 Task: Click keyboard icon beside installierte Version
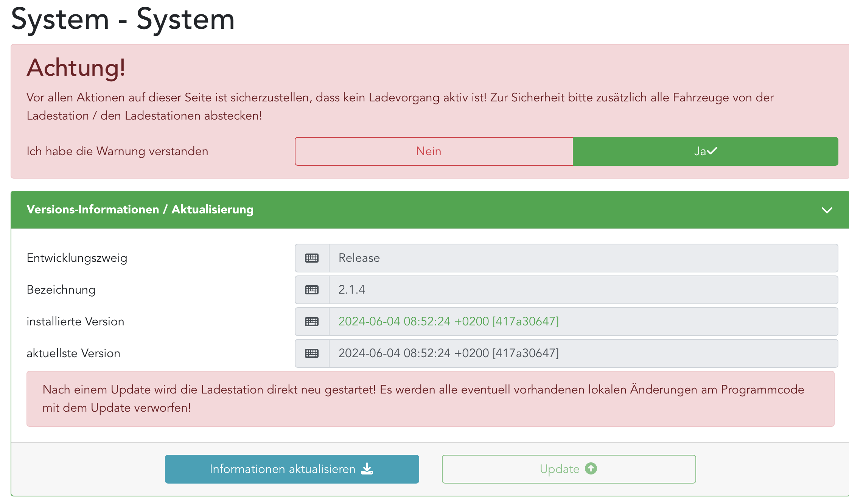tap(312, 322)
